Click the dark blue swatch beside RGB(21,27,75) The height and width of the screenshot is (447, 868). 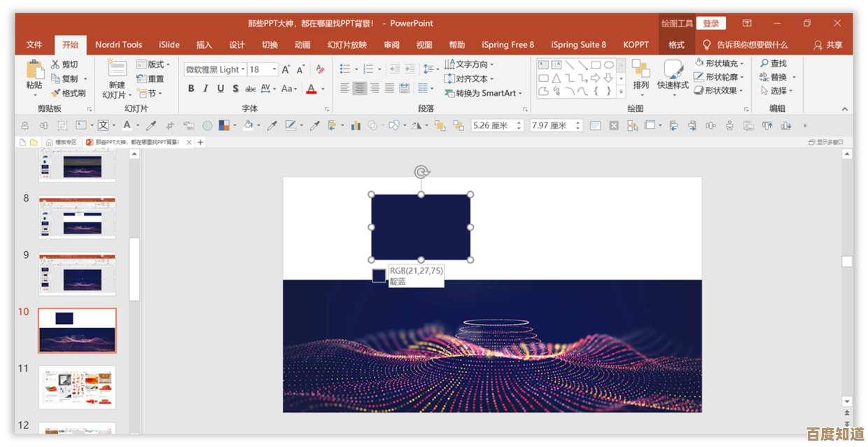pyautogui.click(x=379, y=276)
